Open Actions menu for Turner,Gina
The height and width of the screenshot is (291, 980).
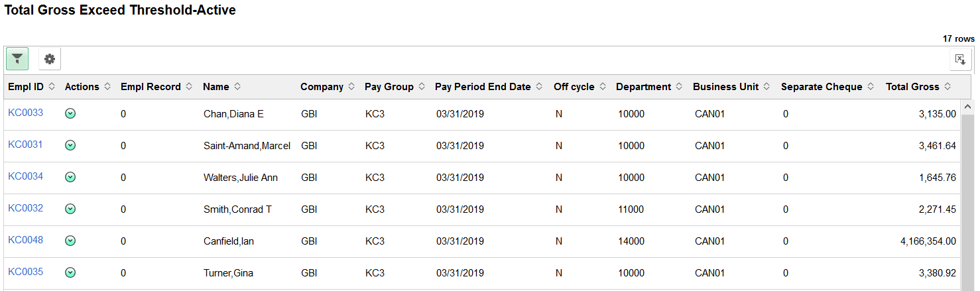click(70, 272)
